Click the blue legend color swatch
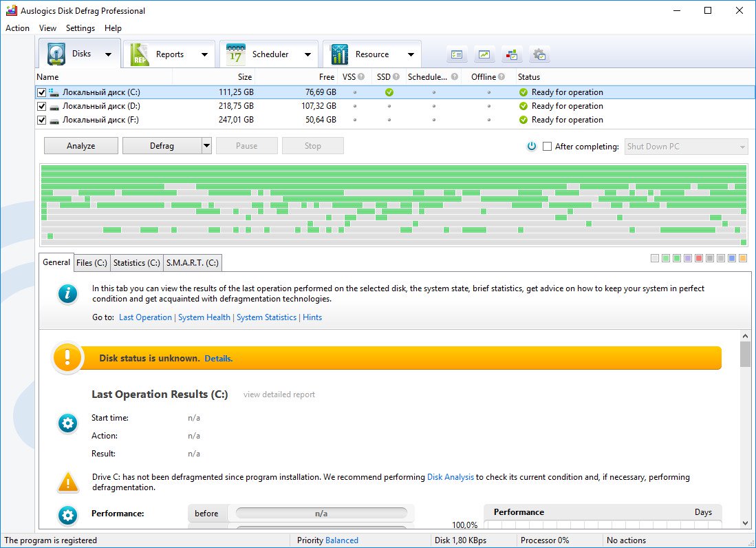 732,259
